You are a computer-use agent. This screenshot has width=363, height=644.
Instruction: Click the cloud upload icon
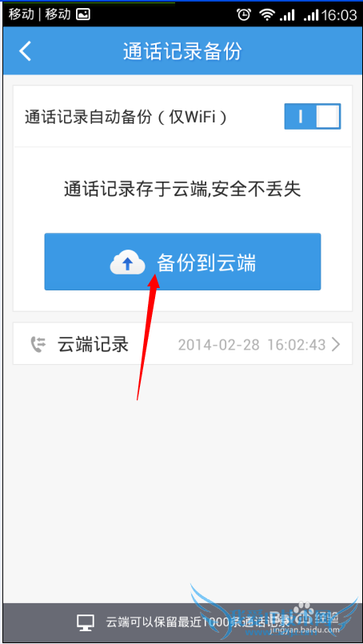coord(128,263)
